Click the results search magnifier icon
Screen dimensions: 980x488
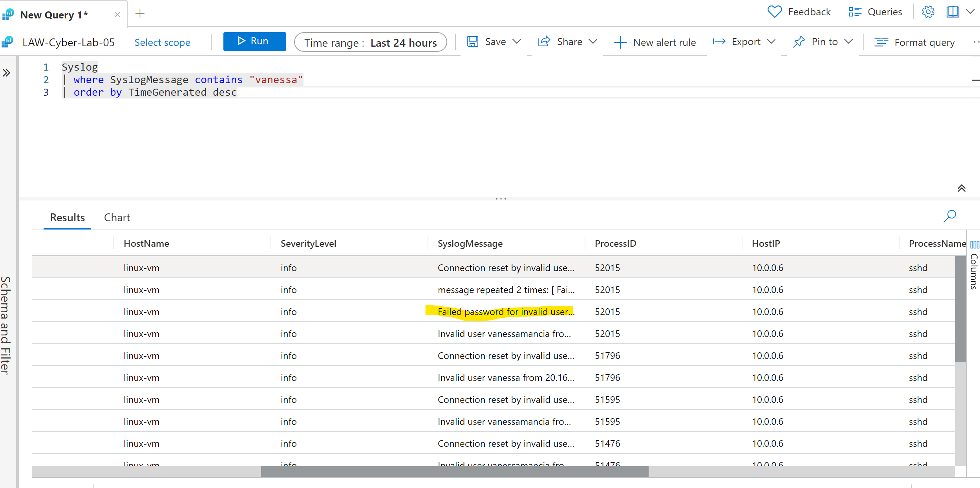tap(949, 216)
